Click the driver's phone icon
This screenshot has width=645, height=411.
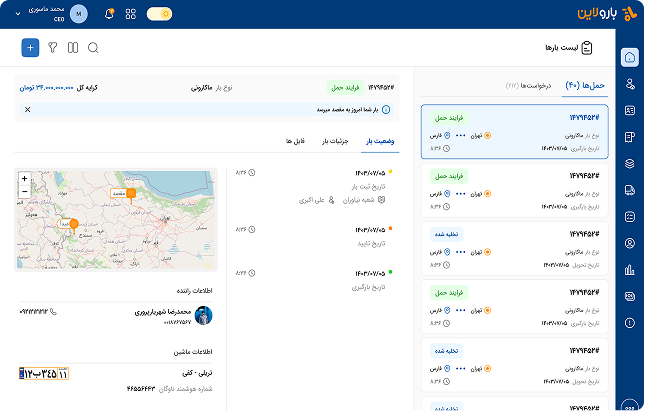(53, 312)
